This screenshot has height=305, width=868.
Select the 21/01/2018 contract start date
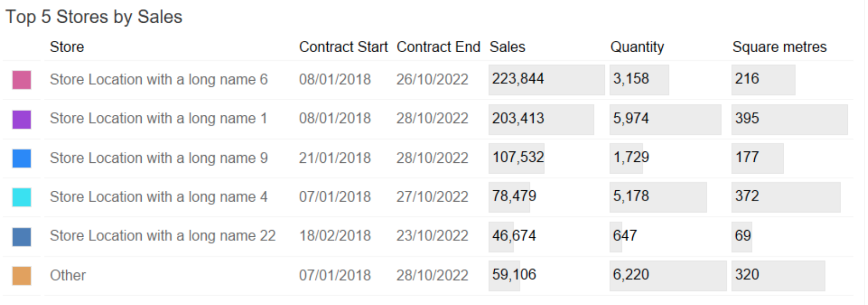click(335, 158)
